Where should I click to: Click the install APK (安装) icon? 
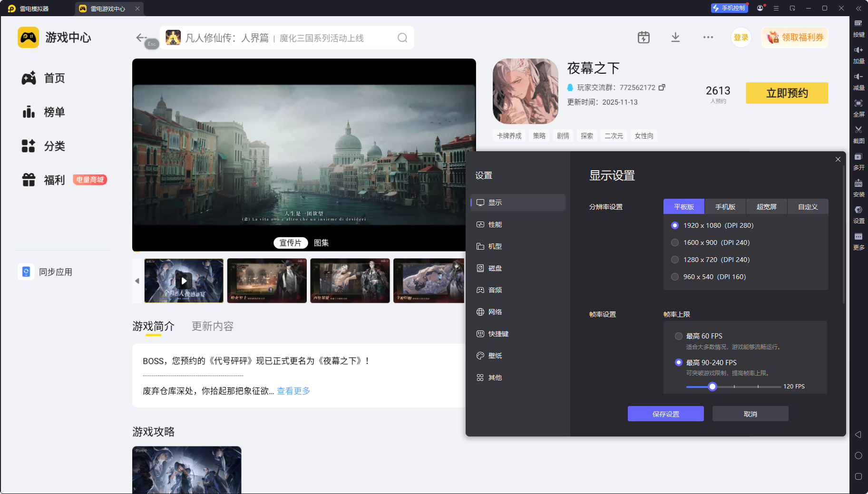[858, 184]
